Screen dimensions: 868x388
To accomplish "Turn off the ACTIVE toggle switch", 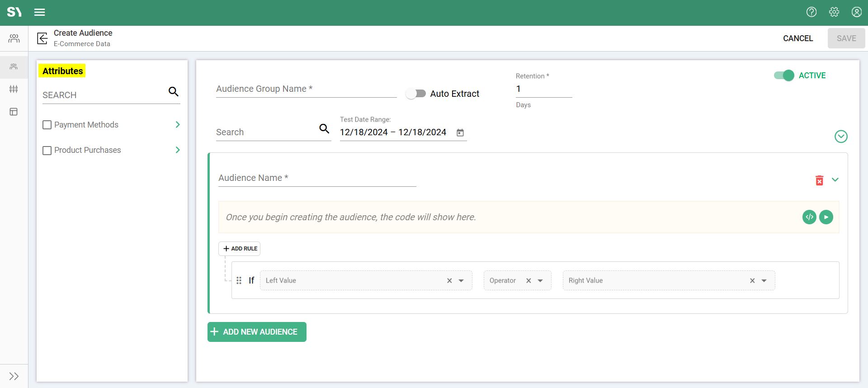I will point(784,76).
